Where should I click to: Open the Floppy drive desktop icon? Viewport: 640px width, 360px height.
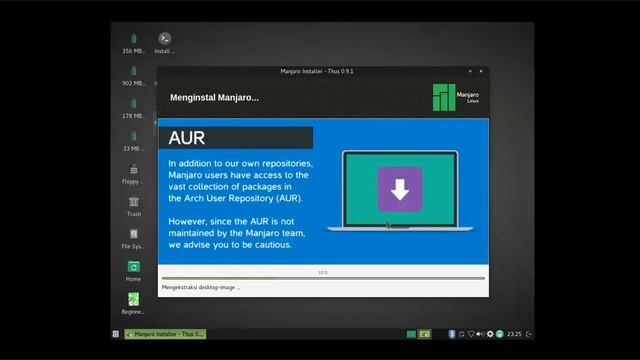tap(133, 174)
